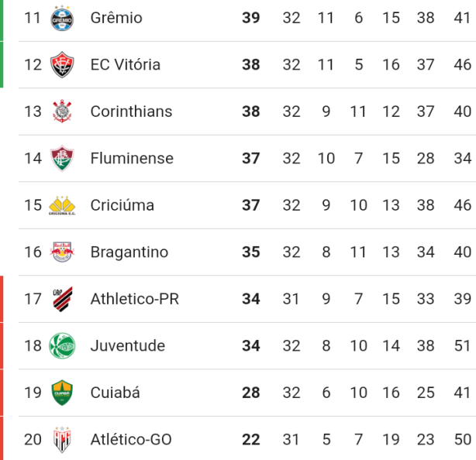
Task: Click the Criciúma club crest
Action: tap(62, 205)
